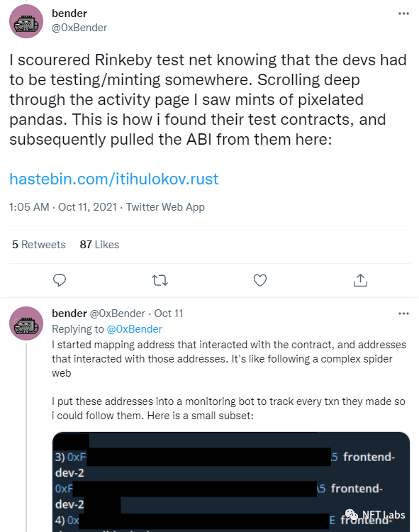
Task: Click the bender display name on main tweet
Action: pos(69,13)
